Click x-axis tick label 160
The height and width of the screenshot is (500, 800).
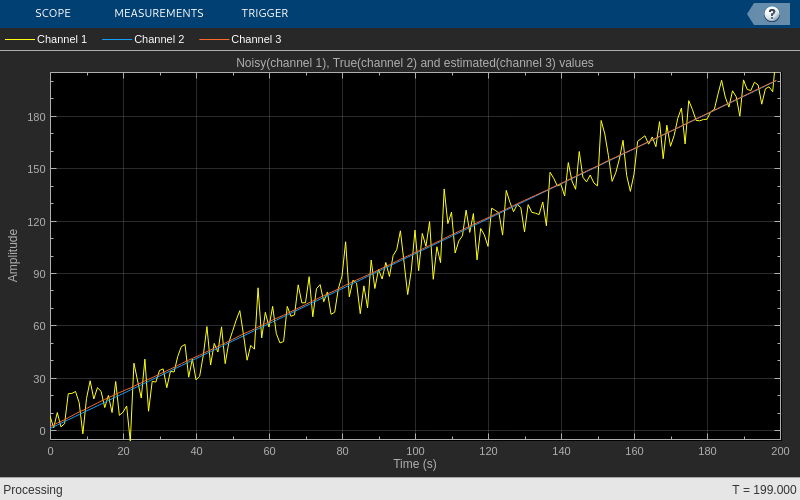[x=634, y=451]
